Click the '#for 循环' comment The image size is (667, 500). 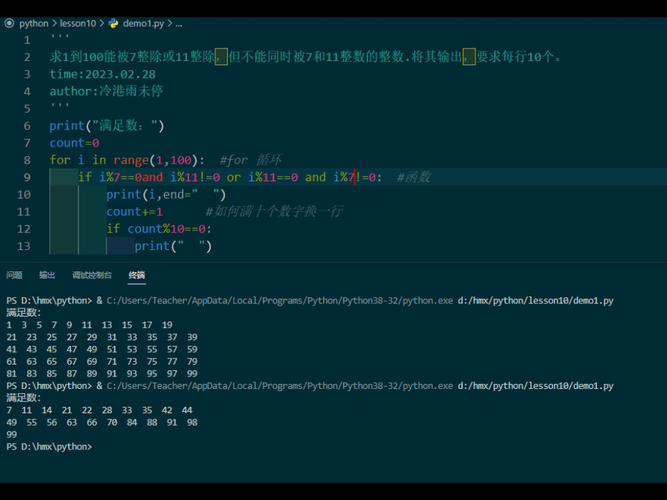(x=250, y=160)
